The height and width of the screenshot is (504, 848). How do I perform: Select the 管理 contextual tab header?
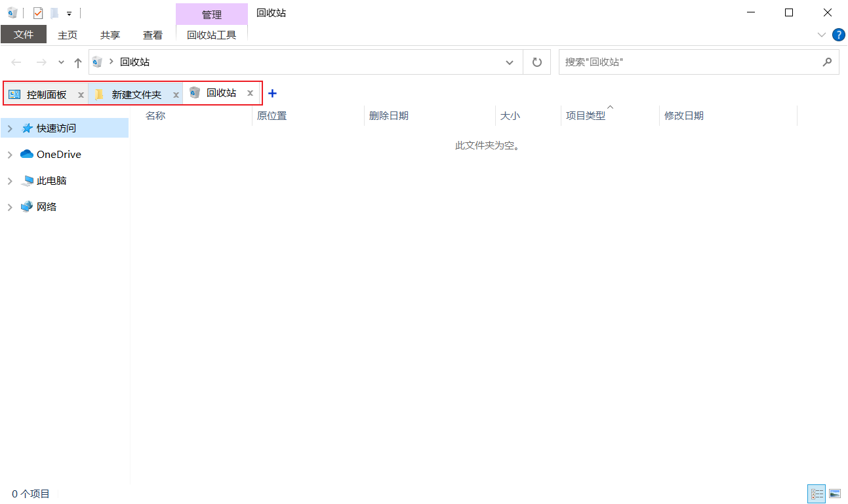click(x=212, y=14)
